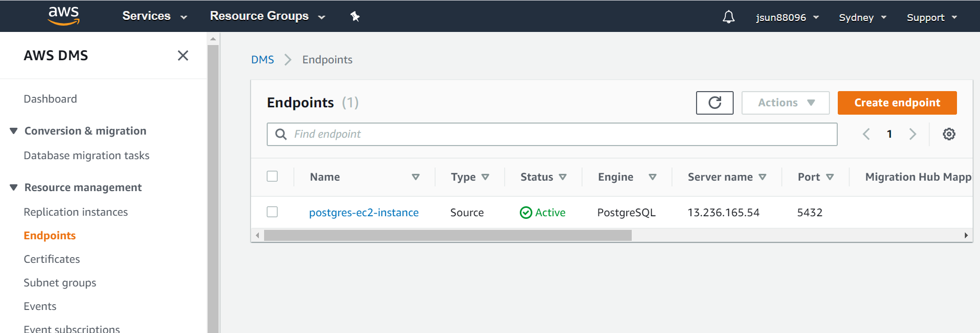Check the postgres-ec2-instance row checkbox

pos(272,212)
